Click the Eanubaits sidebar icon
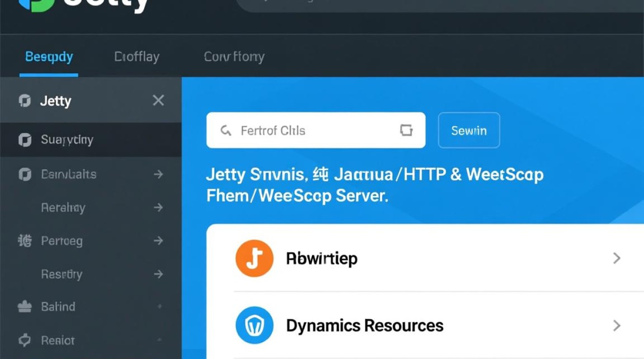This screenshot has width=644, height=359. pos(24,174)
